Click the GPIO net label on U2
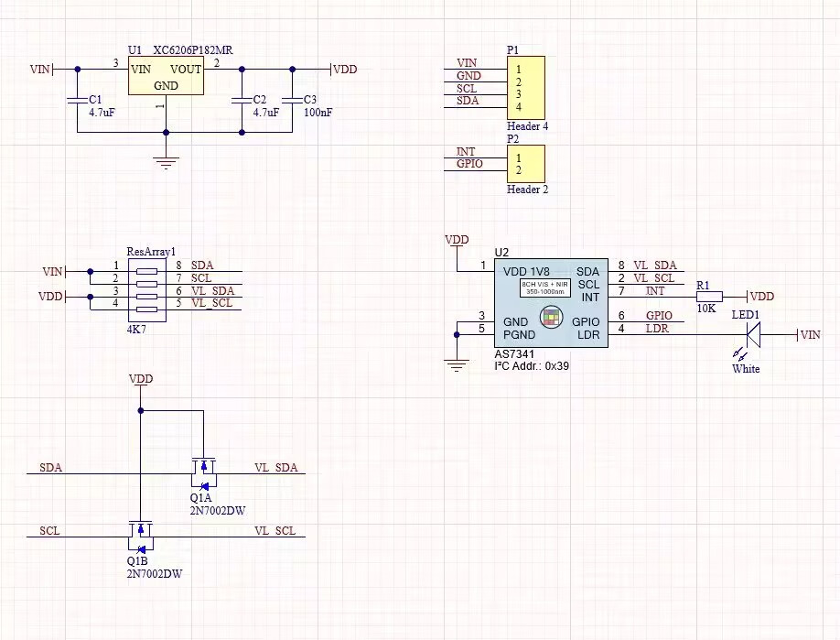This screenshot has height=640, width=840. click(x=659, y=316)
